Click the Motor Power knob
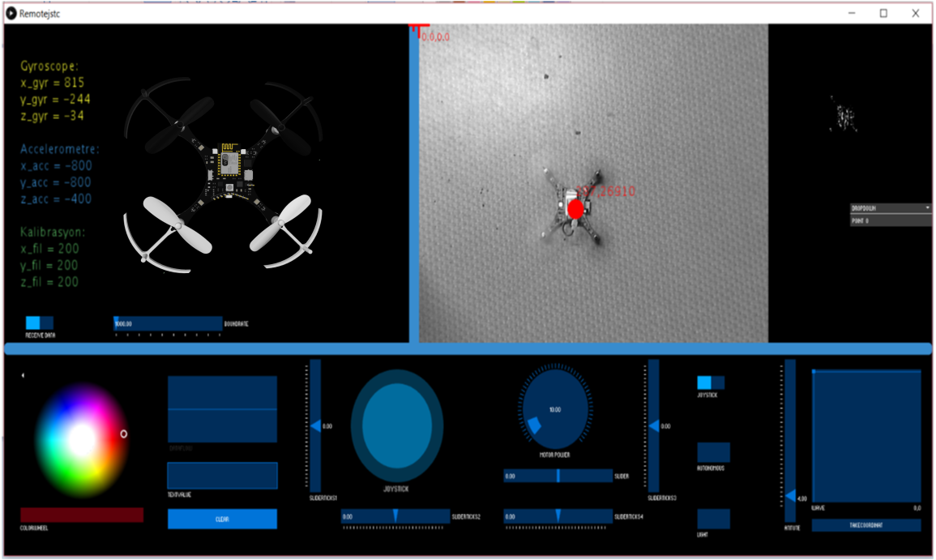The width and height of the screenshot is (936, 560). [555, 409]
